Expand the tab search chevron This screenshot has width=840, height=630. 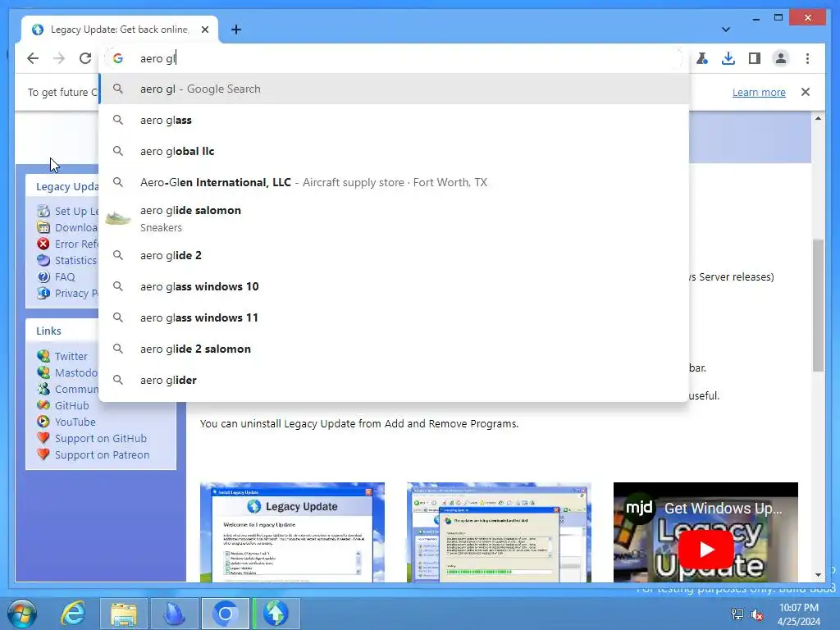[x=725, y=30]
